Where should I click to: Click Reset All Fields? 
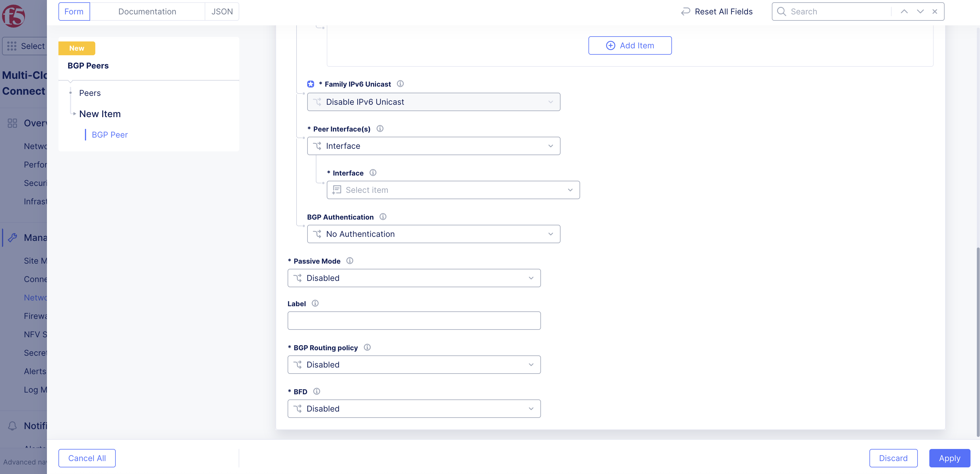tap(717, 12)
